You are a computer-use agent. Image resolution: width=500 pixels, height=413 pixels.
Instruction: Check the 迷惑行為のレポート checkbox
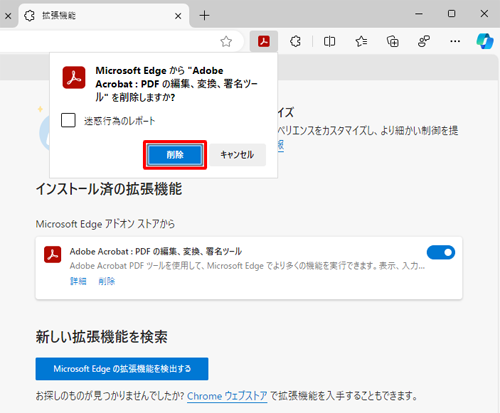[68, 120]
